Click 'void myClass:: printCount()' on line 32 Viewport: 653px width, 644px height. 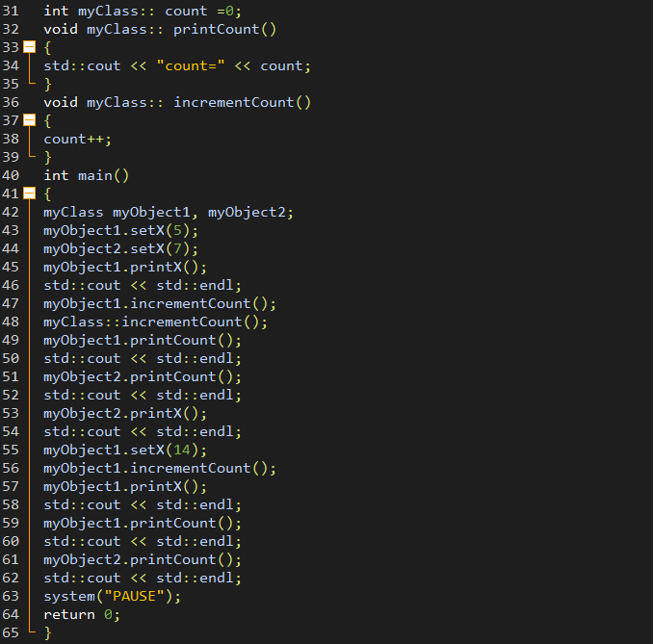160,29
